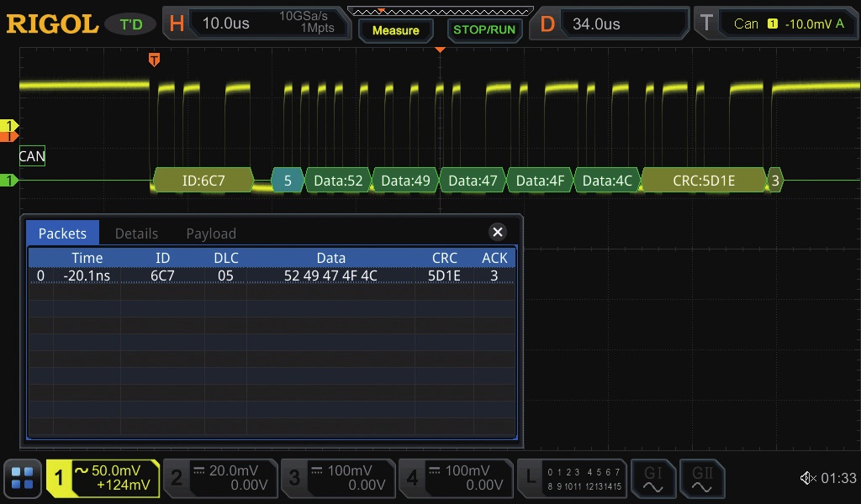This screenshot has height=504, width=861.
Task: Select the GII waveform generator icon
Action: coord(702,479)
